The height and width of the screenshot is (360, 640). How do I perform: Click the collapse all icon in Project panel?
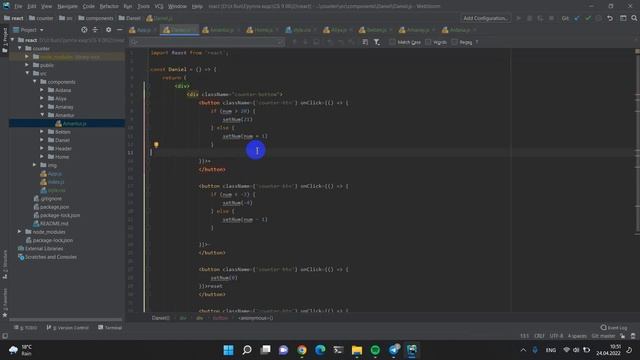(x=95, y=30)
